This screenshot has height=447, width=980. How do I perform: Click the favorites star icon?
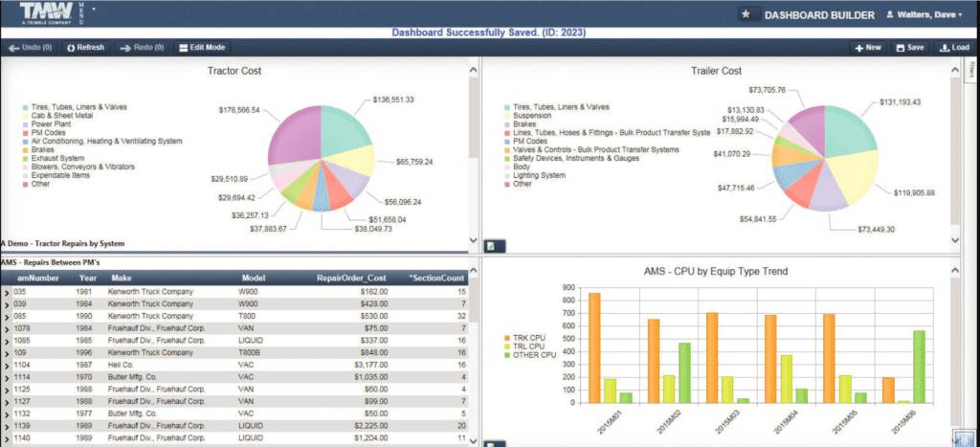[746, 14]
